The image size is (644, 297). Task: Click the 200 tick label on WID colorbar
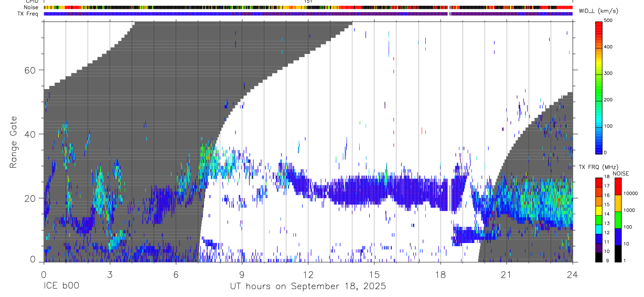pyautogui.click(x=608, y=100)
